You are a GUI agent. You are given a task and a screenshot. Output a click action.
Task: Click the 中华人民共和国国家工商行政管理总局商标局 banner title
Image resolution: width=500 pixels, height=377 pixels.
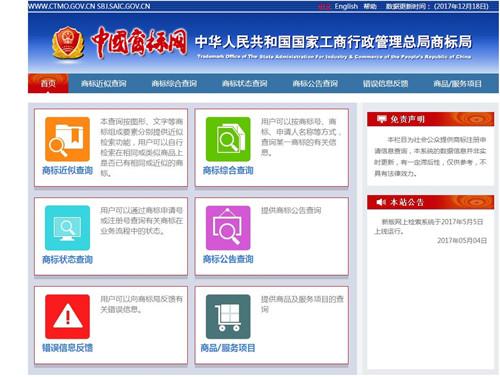coord(333,42)
